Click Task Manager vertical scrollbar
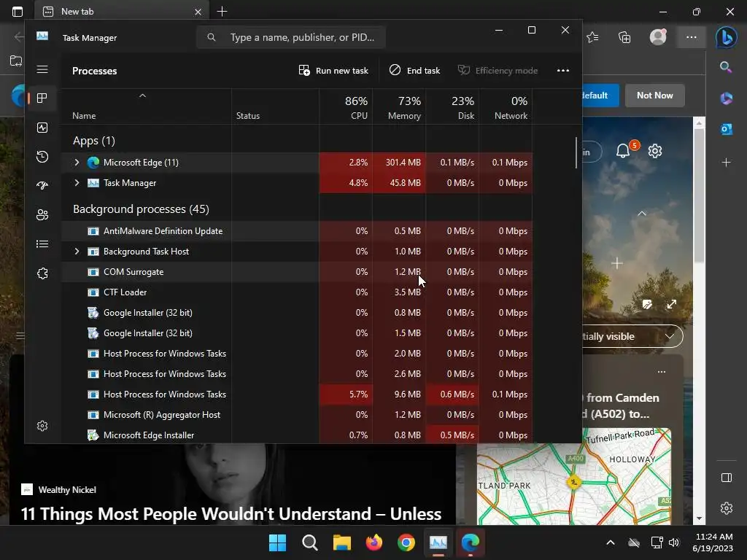Viewport: 747px width, 560px height. (x=576, y=153)
